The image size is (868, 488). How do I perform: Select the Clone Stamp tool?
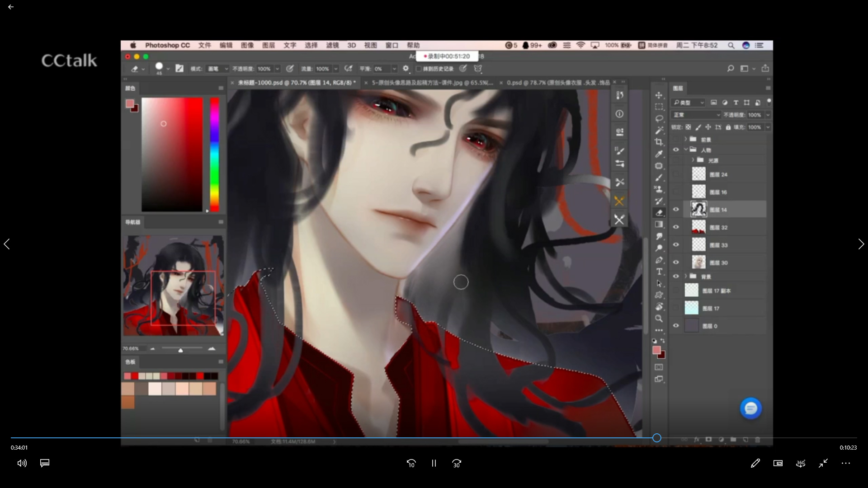pos(659,189)
